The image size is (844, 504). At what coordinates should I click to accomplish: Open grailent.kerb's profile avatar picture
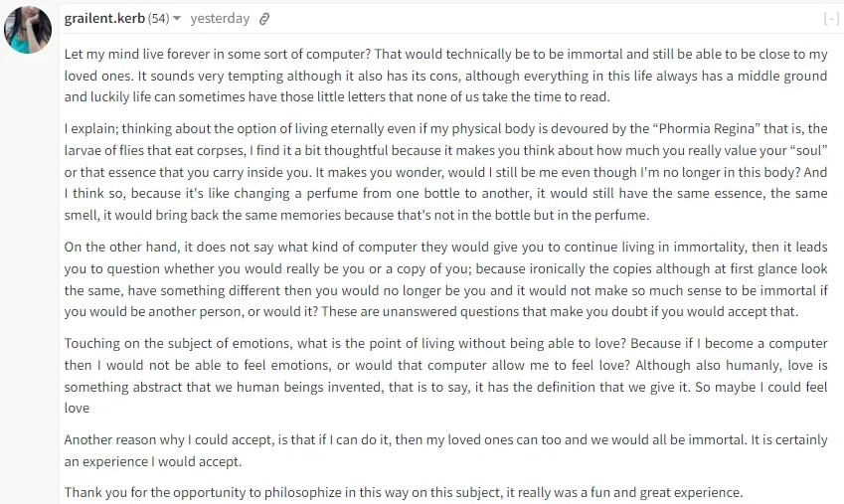[x=28, y=30]
